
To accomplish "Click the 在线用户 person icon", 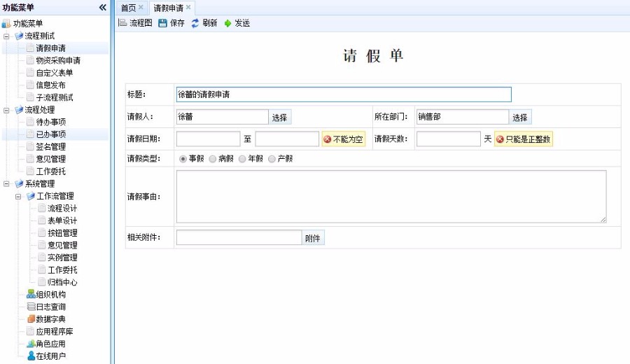I will 31,356.
